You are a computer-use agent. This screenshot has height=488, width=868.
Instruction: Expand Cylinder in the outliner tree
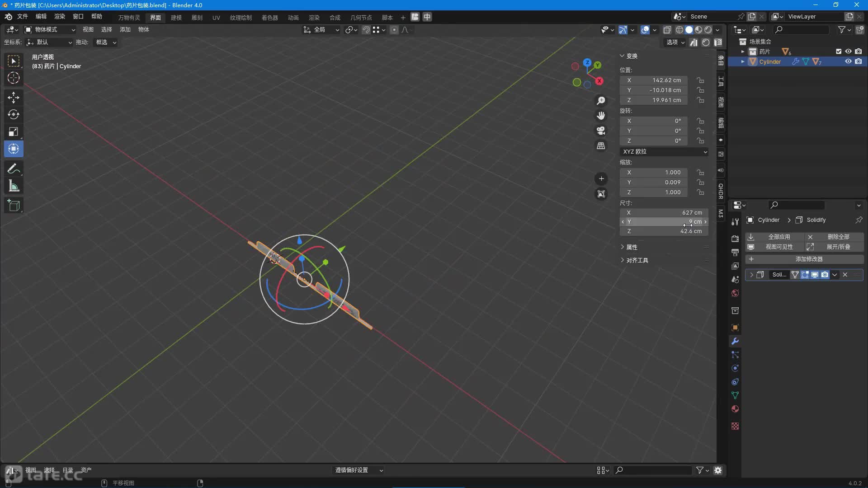click(742, 61)
